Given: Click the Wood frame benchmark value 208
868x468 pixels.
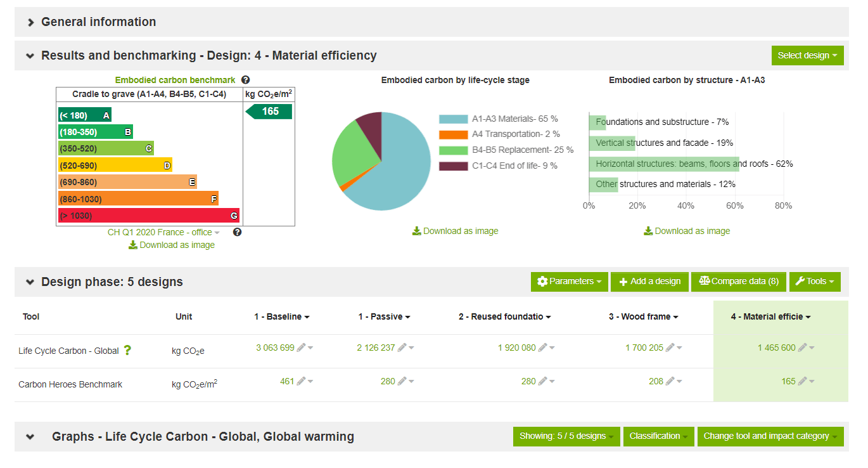Looking at the screenshot, I should (656, 381).
